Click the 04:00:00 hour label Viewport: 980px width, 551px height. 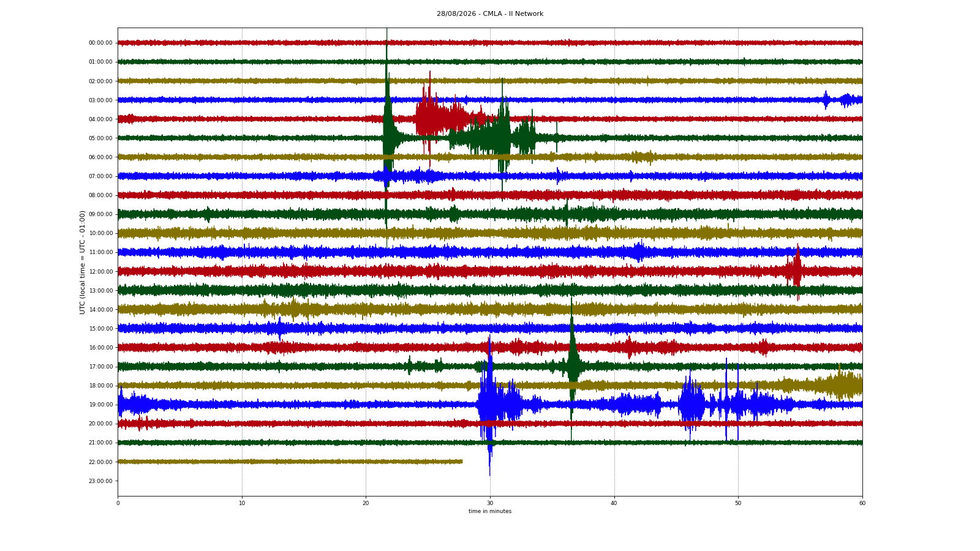coord(100,119)
